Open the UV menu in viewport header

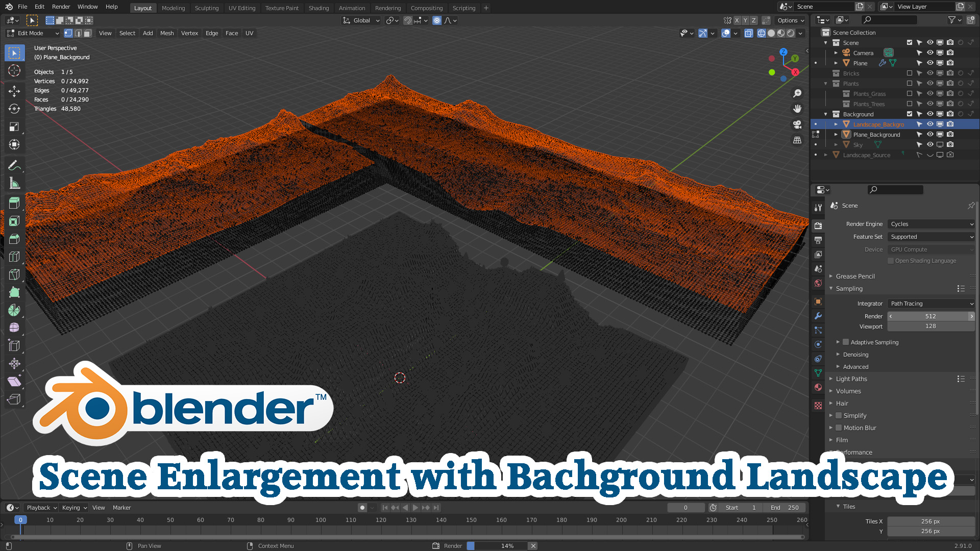249,33
